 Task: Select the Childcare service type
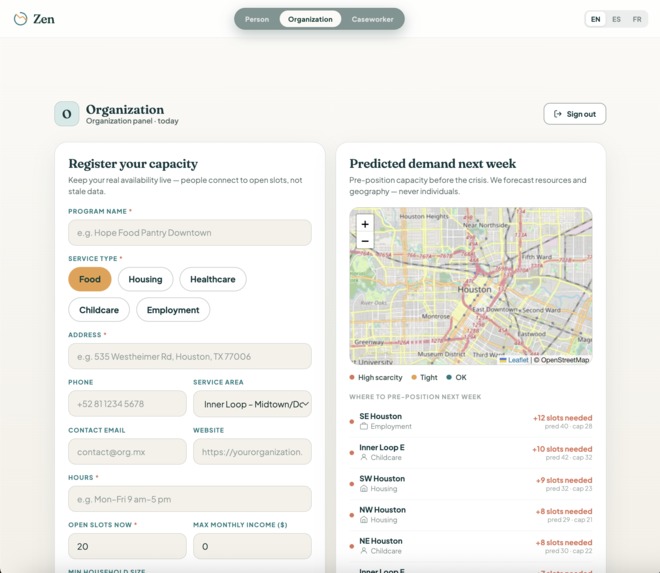click(x=99, y=310)
